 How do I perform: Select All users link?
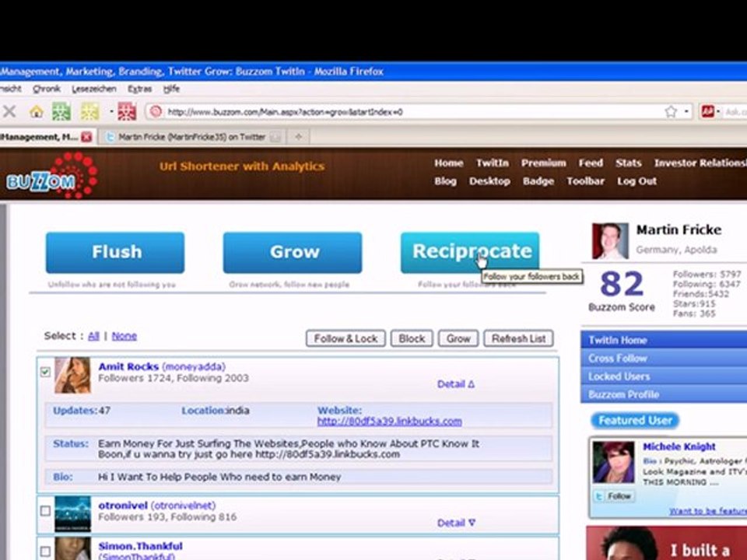coord(93,336)
